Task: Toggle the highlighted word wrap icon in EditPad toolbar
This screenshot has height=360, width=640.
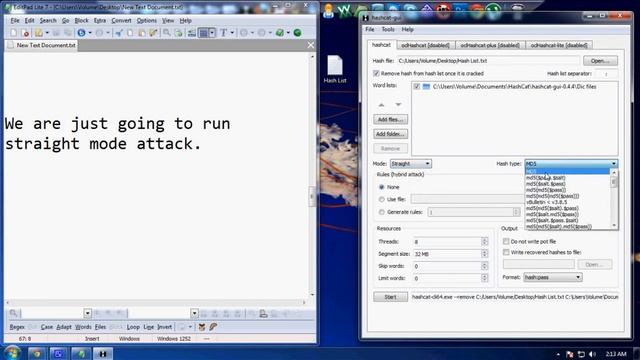Action: (x=203, y=33)
